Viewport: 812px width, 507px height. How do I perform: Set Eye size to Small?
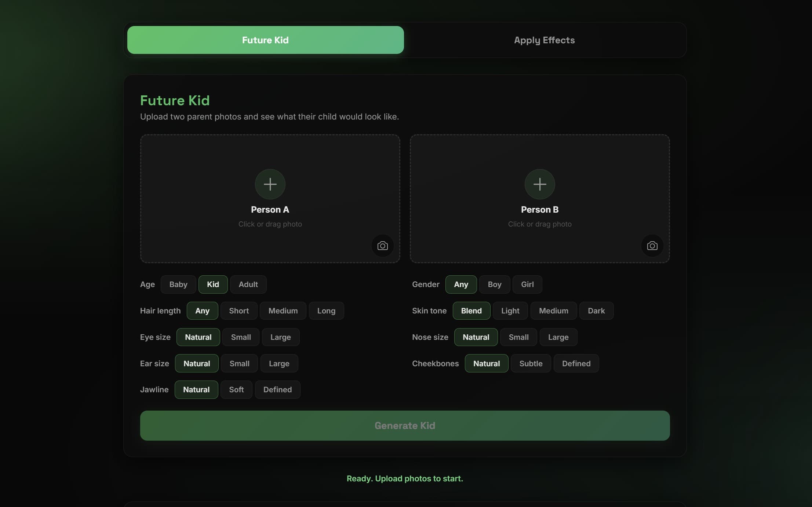241,337
